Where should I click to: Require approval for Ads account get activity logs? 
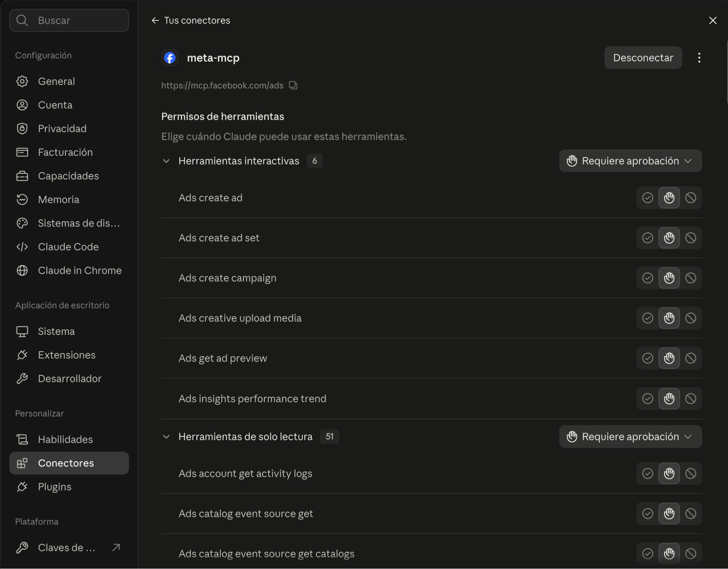(669, 473)
